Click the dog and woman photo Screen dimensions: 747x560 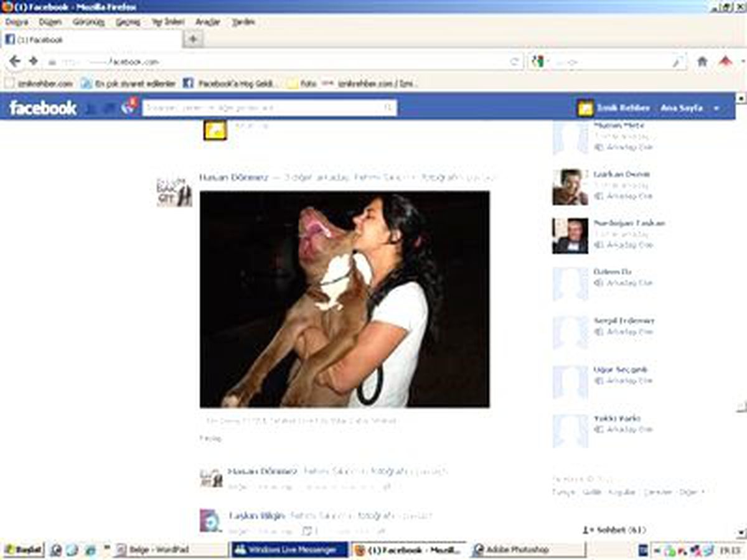point(344,299)
